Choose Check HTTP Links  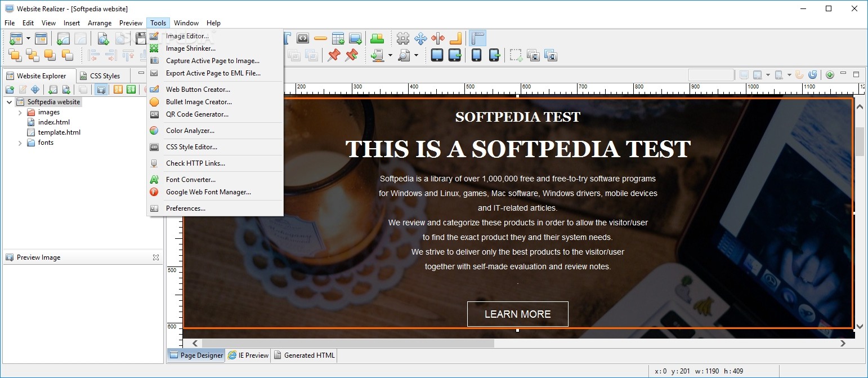(x=215, y=163)
